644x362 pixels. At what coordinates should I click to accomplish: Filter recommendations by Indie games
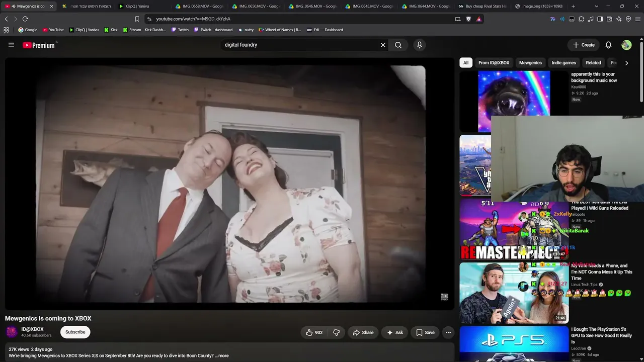pyautogui.click(x=564, y=63)
